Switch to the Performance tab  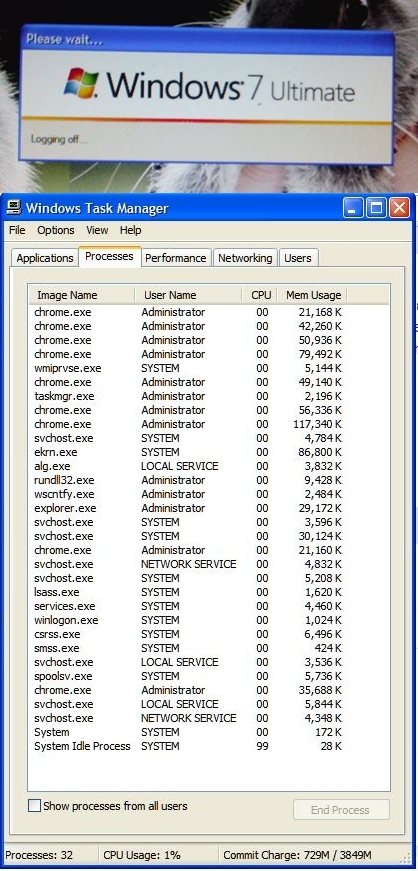click(176, 258)
